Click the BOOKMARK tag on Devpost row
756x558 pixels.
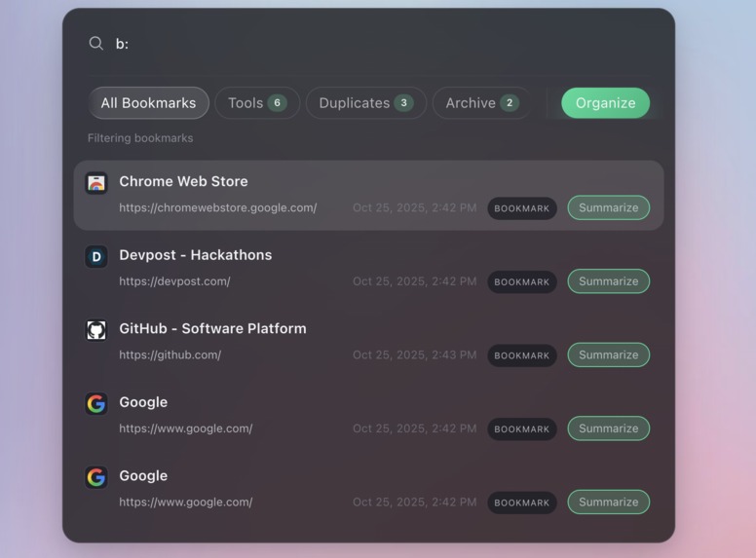point(522,281)
